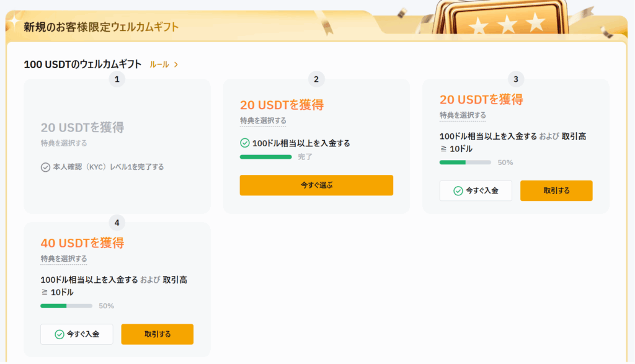This screenshot has height=364, width=635.
Task: Click the deposit and trade condition text in card 3
Action: point(513,143)
